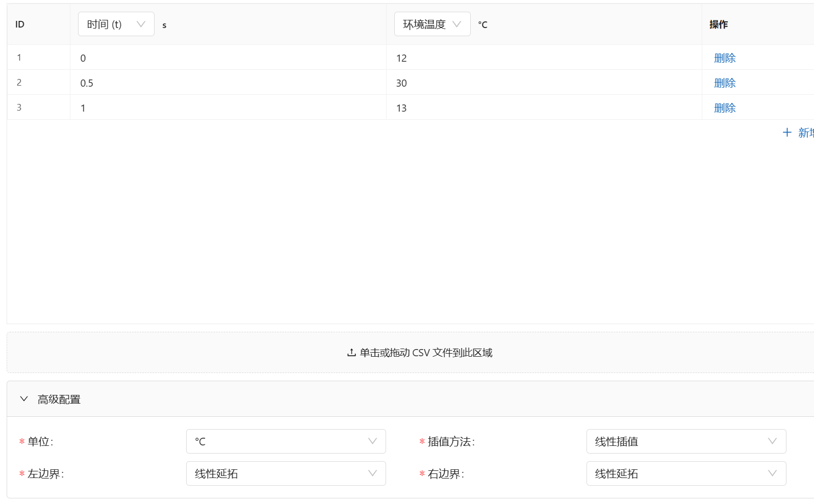Click the 插值方法 field label
The image size is (814, 504).
451,442
